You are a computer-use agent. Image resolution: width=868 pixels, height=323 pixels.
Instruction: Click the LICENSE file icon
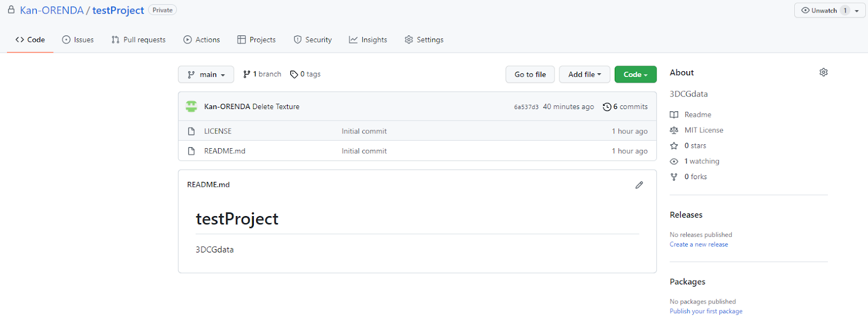(x=192, y=131)
